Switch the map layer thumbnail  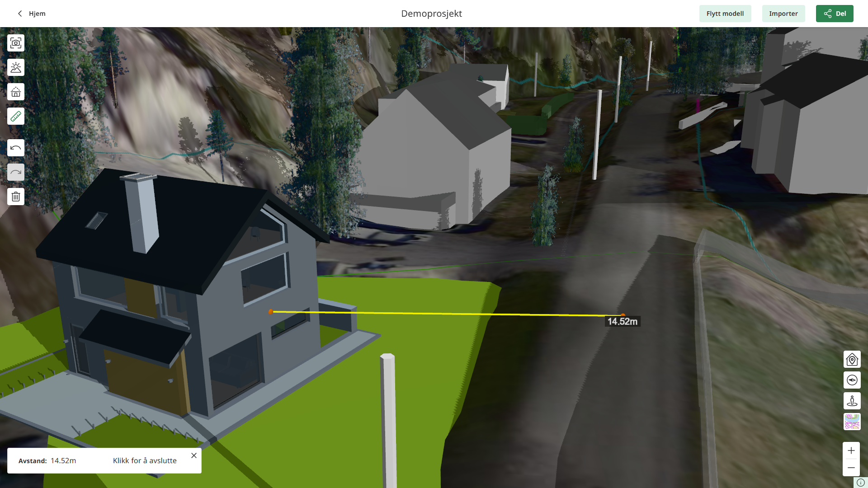tap(852, 422)
